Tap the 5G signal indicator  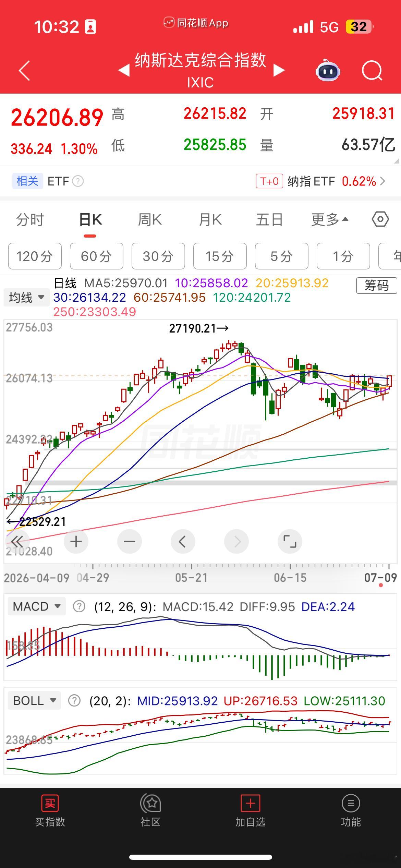(x=329, y=27)
